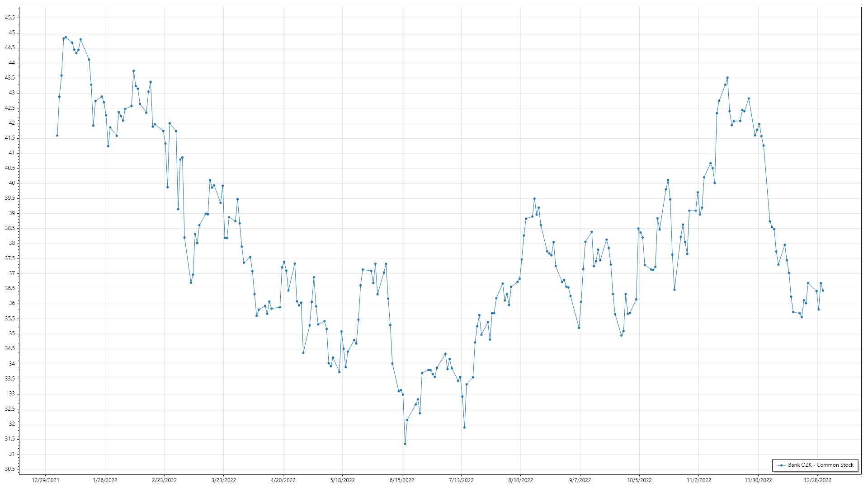Click the 9/7/2022 x-axis date label
Viewport: 868px width, 488px height.
[580, 480]
